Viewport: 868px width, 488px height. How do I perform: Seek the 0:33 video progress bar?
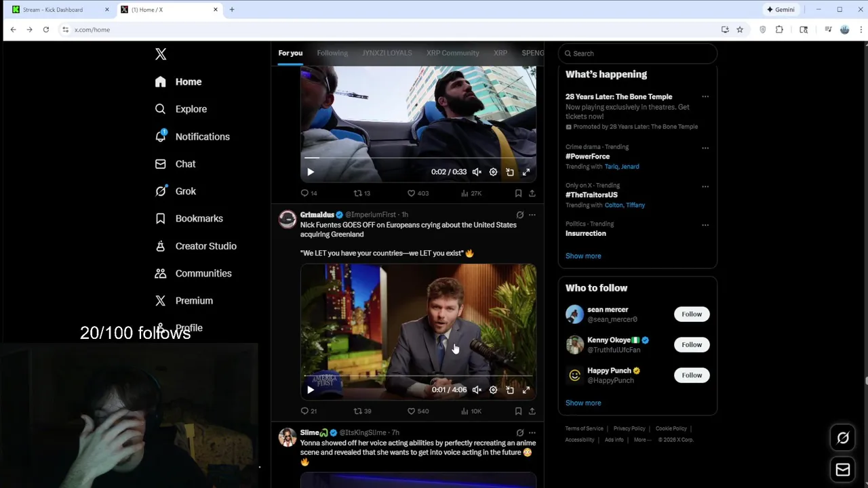coord(418,157)
